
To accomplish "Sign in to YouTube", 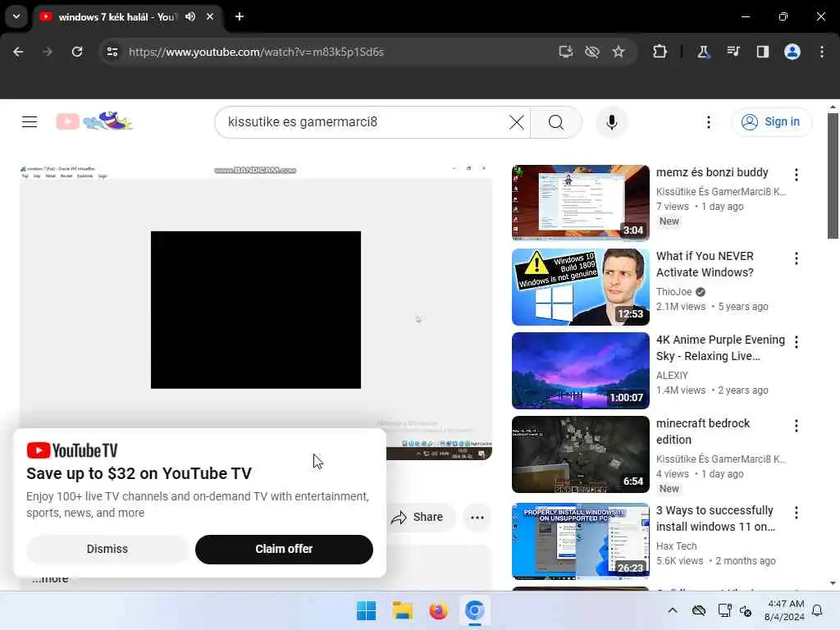I will (771, 122).
